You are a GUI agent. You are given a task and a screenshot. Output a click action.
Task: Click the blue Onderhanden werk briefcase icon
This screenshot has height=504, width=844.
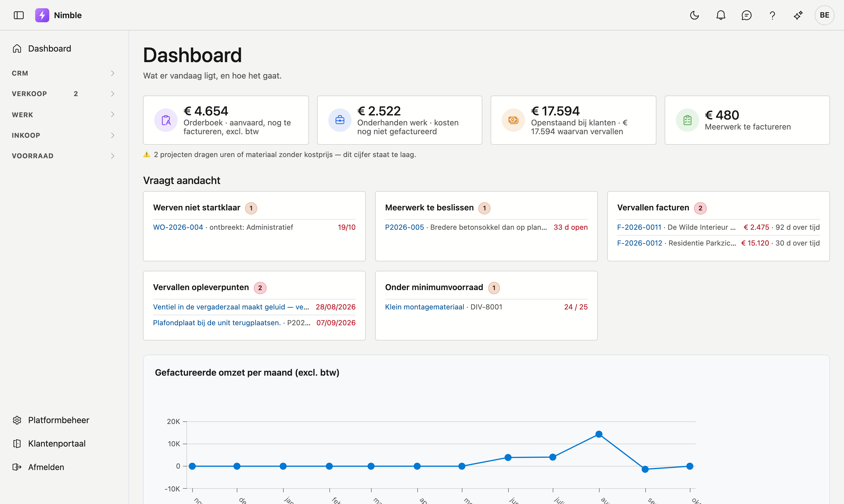[x=340, y=120]
